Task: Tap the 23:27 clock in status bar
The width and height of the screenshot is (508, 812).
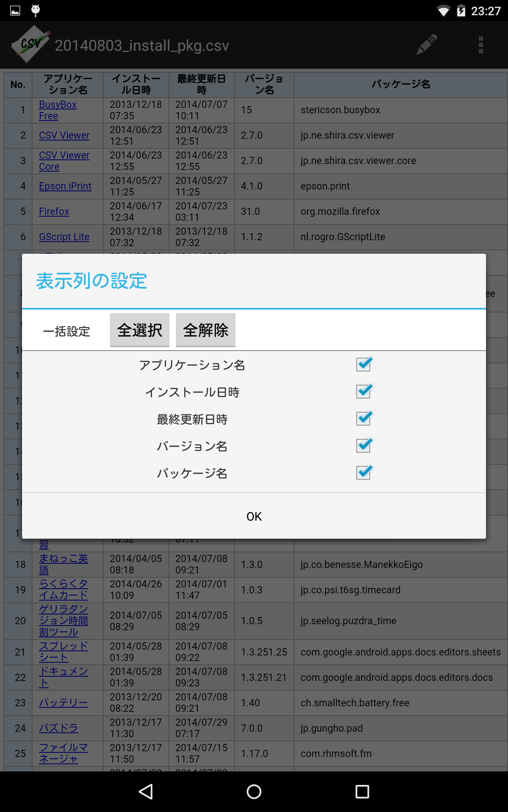Action: [x=486, y=11]
